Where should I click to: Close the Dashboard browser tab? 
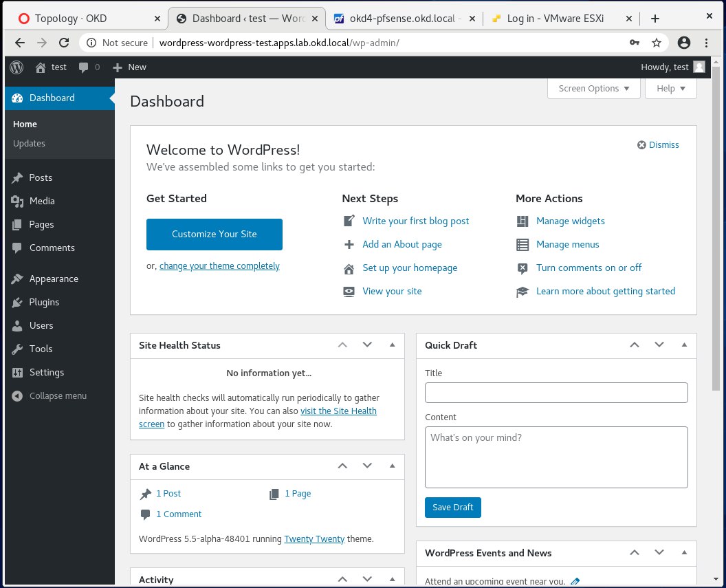(315, 19)
